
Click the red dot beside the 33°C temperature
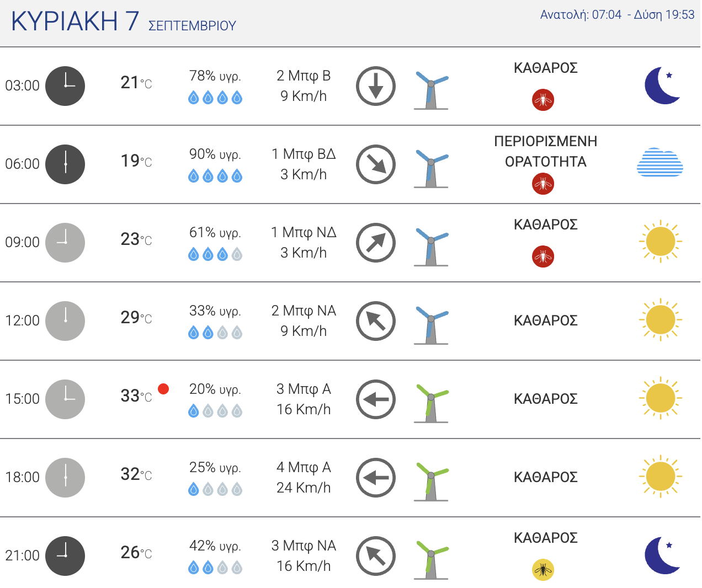point(163,389)
